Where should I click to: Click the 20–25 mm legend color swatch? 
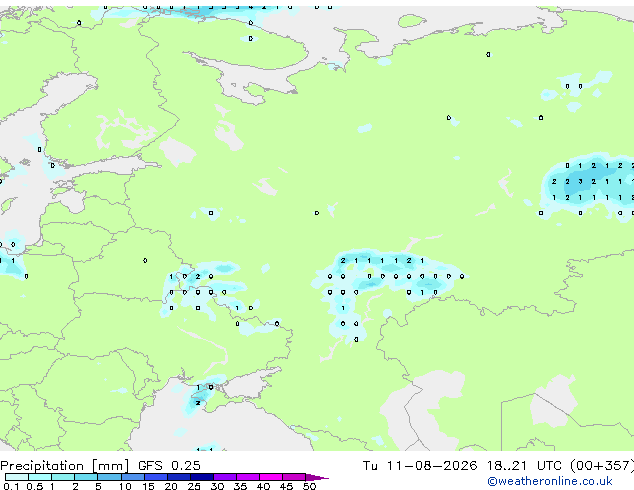tap(179, 477)
